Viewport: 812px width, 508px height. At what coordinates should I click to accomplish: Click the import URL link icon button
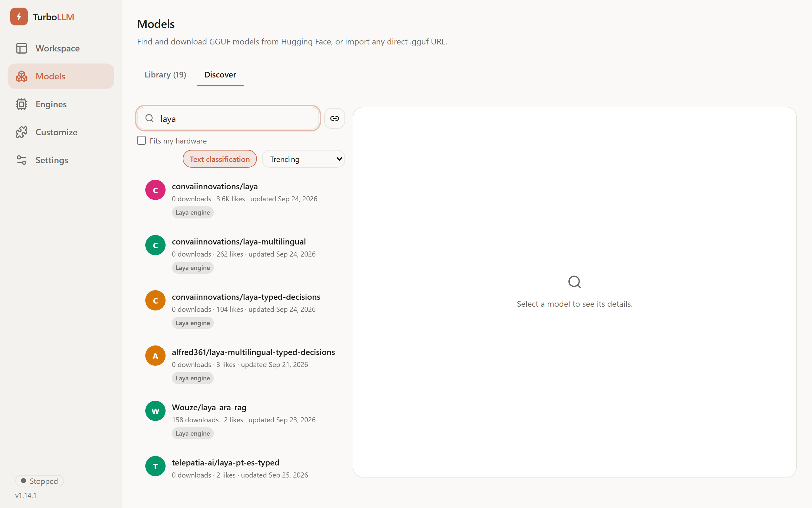click(x=335, y=118)
